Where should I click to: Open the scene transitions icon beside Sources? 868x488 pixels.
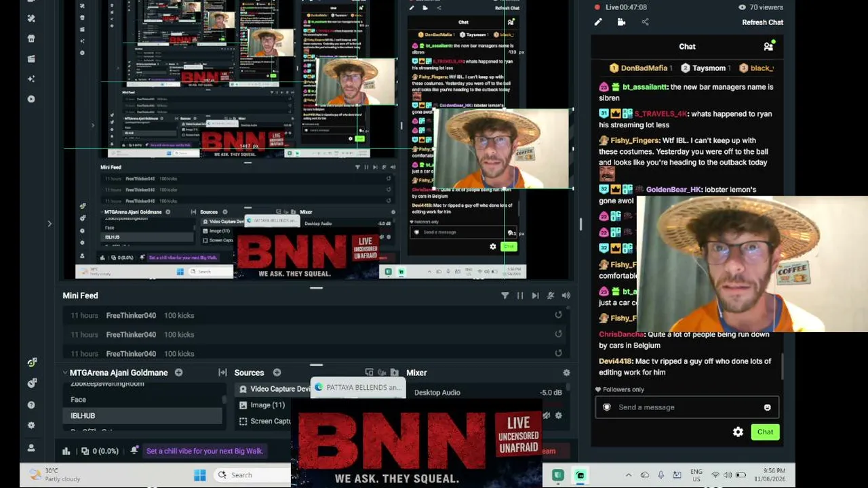222,372
